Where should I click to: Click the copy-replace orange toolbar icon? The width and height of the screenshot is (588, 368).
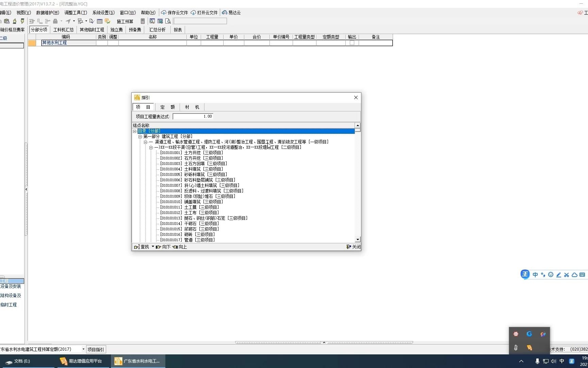click(108, 21)
